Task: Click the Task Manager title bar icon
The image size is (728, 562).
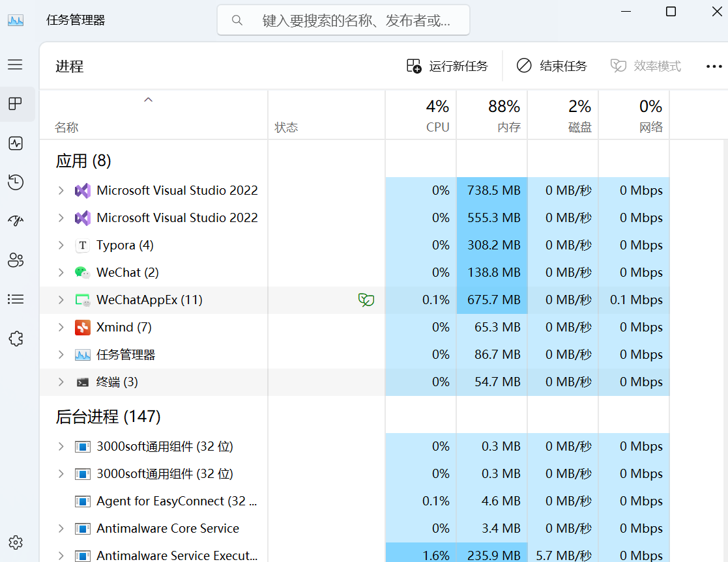Action: point(16,20)
